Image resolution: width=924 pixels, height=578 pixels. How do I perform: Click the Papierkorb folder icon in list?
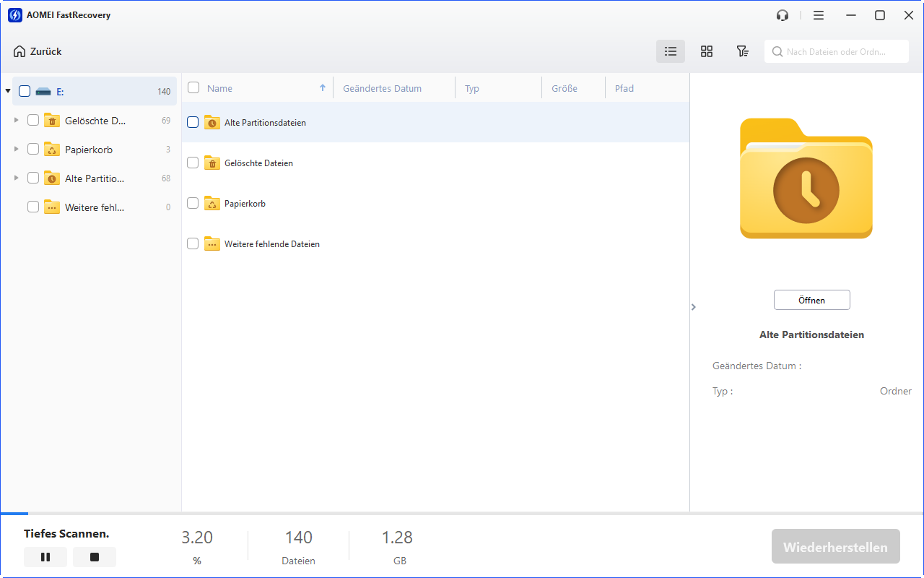point(212,204)
